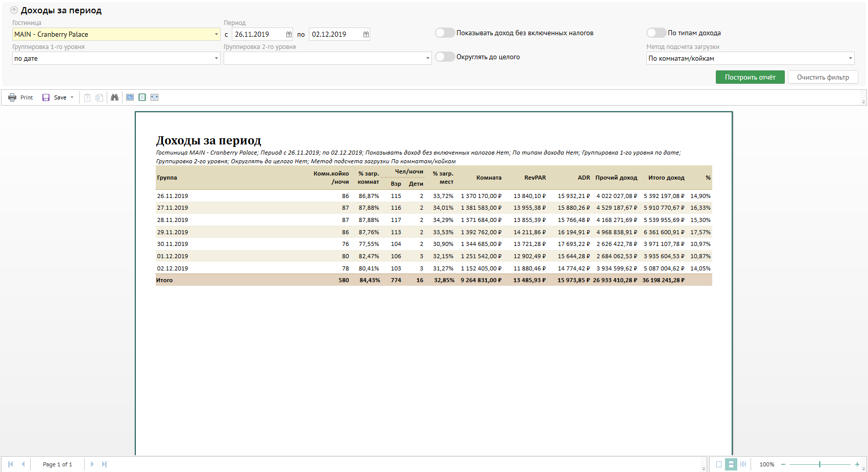Open the Save dropdown arrow menu
The height and width of the screenshot is (472, 868).
pyautogui.click(x=72, y=97)
